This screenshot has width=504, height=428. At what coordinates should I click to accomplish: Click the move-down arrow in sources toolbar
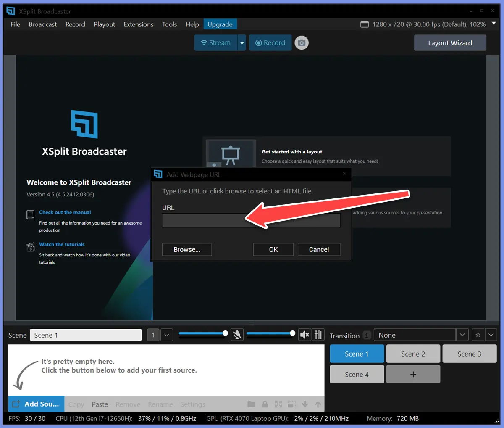(x=305, y=404)
